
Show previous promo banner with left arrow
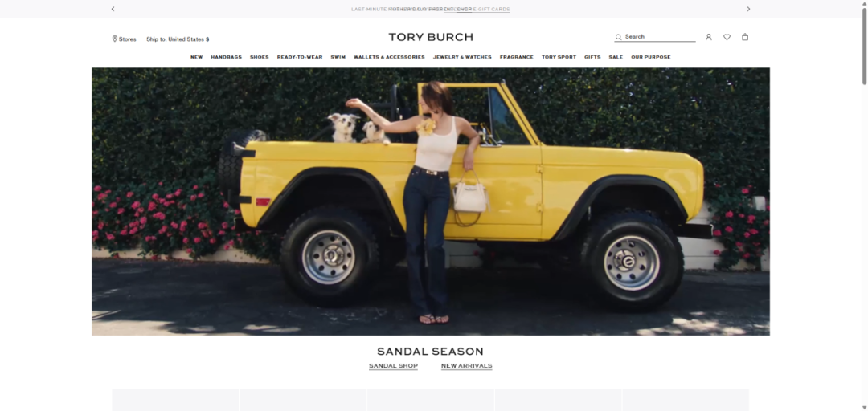113,9
